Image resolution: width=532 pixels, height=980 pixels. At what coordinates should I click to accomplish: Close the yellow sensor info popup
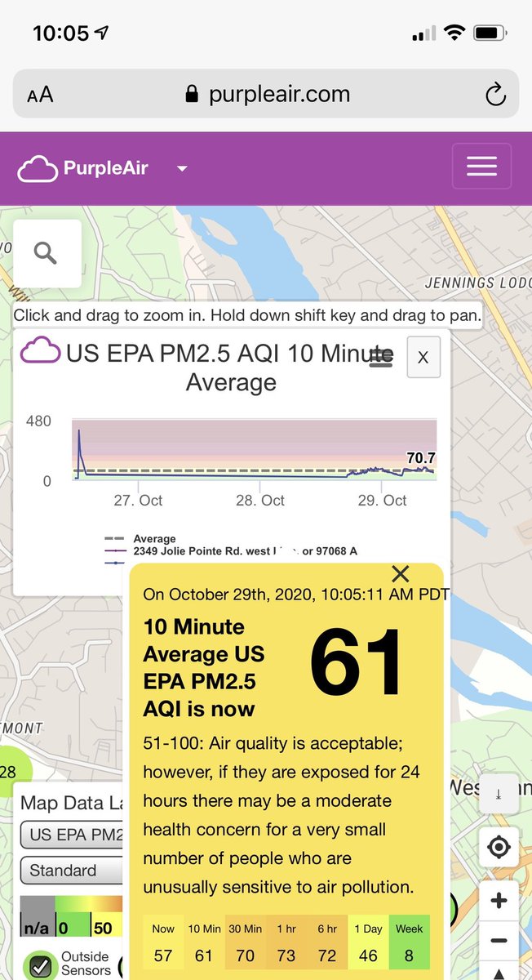tap(400, 573)
